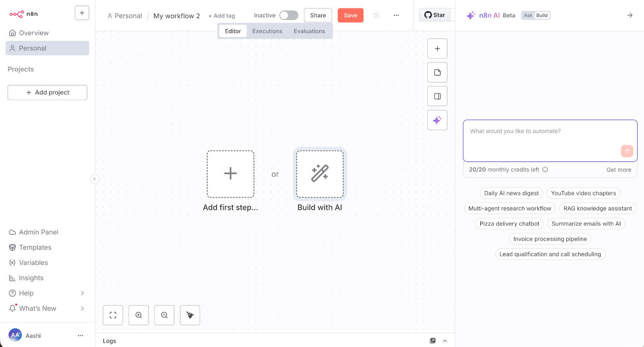This screenshot has width=644, height=347.
Task: Select RAG knowledge assistant suggestion
Action: coord(598,209)
